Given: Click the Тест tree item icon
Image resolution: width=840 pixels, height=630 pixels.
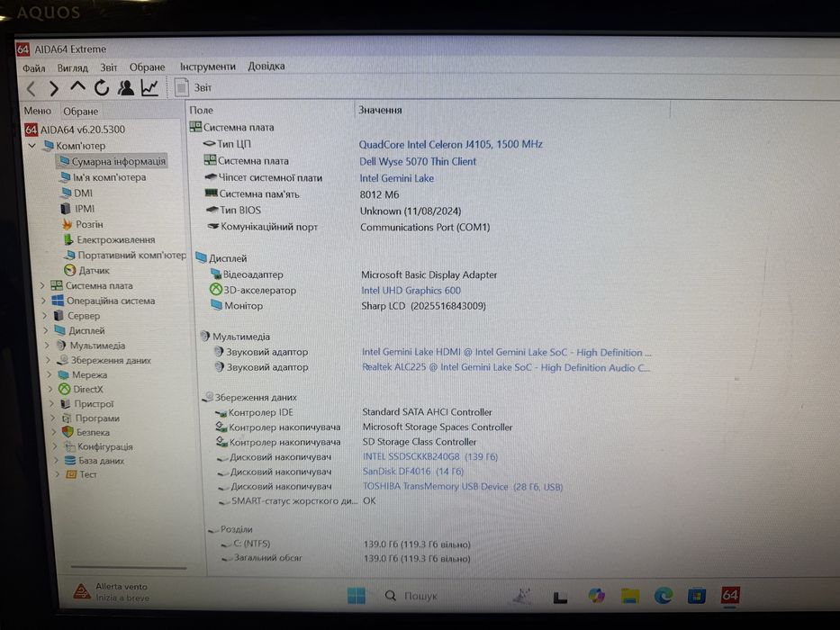Looking at the screenshot, I should pyautogui.click(x=71, y=474).
